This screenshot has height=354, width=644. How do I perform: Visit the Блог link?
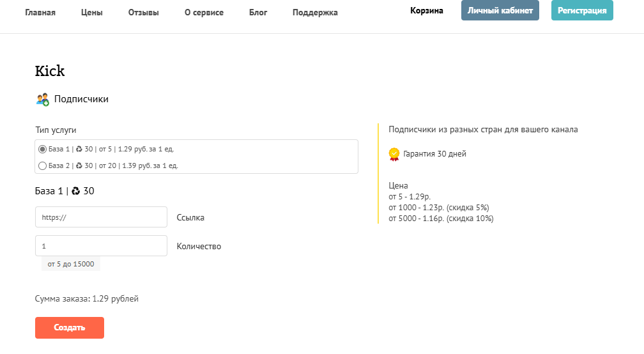[258, 12]
